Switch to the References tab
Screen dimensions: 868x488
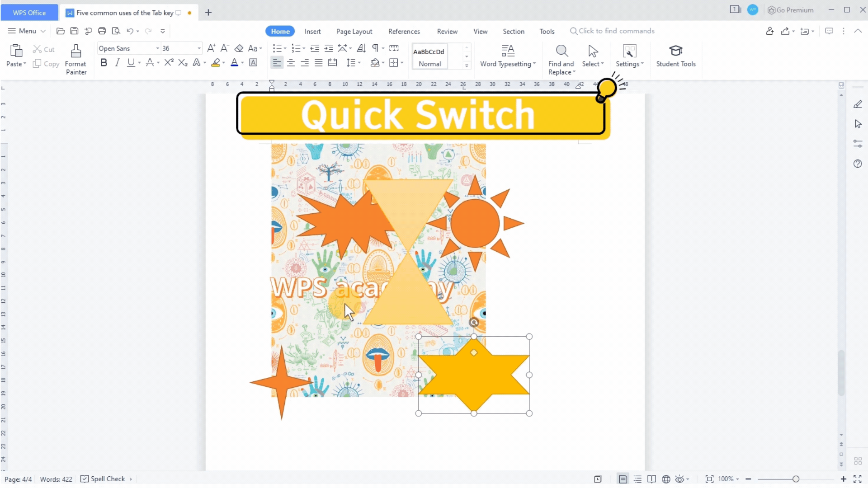point(404,31)
